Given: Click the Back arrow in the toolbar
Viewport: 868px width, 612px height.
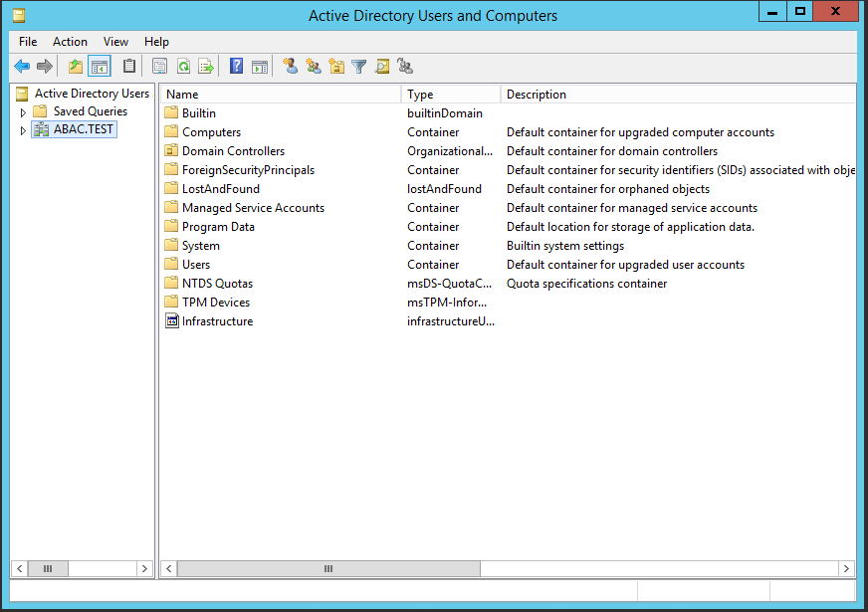Looking at the screenshot, I should click(22, 67).
